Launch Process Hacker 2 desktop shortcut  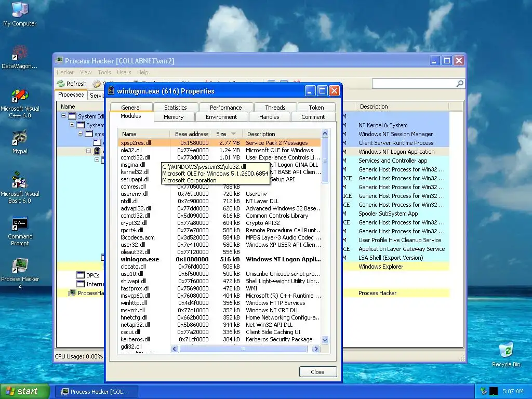click(x=20, y=273)
